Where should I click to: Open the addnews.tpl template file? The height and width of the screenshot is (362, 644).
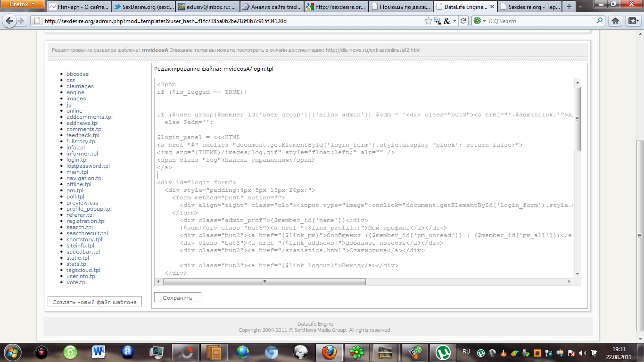pos(83,123)
